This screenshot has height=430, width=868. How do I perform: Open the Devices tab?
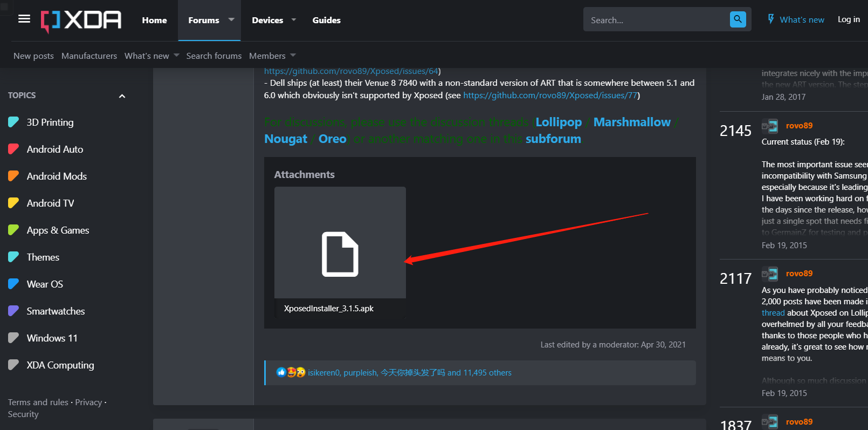(267, 20)
